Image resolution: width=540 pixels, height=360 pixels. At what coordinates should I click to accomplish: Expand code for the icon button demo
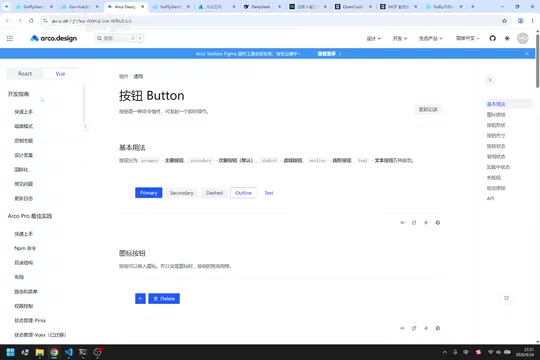(402, 328)
